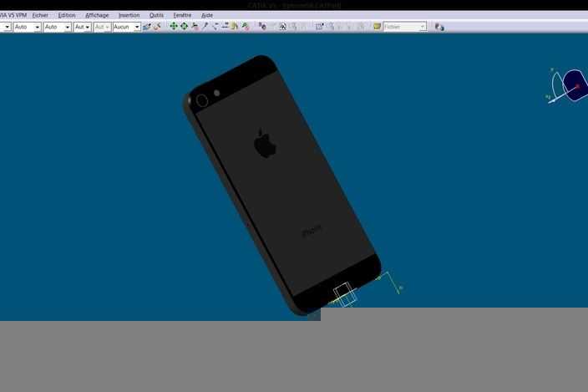Click the camera lens on the phone model

coord(202,100)
